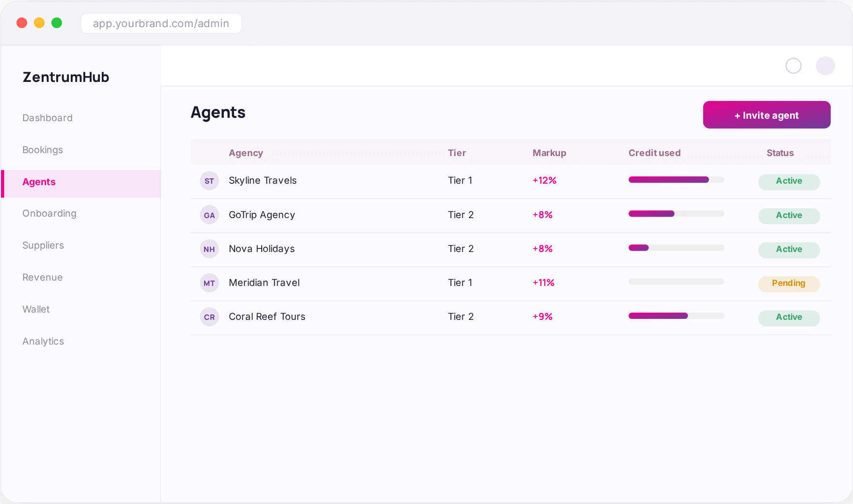Click the Active status badge for GoTrip Agency
This screenshot has width=853, height=504.
(x=789, y=216)
